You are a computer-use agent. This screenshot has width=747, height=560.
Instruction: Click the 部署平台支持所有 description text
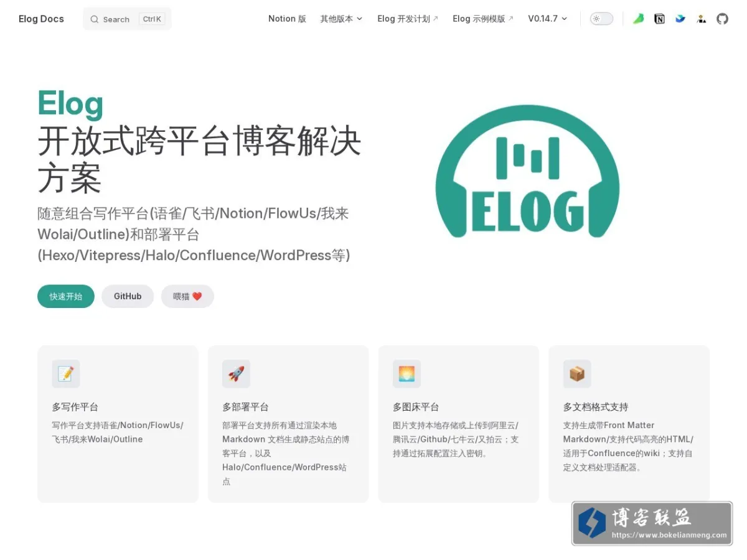(x=286, y=453)
